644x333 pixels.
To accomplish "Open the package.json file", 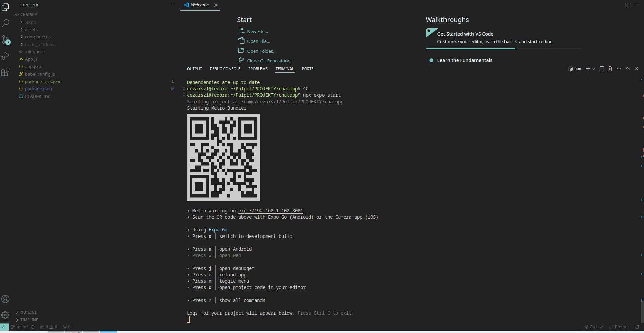I will [38, 89].
